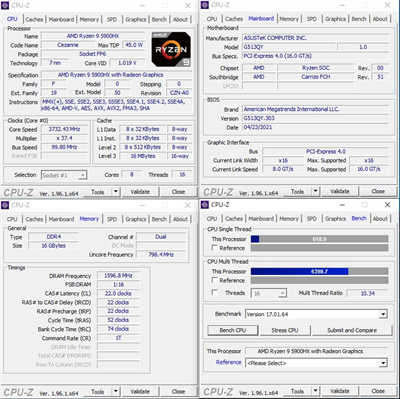
Task: Expand the Reference processor dropdown
Action: [x=383, y=363]
